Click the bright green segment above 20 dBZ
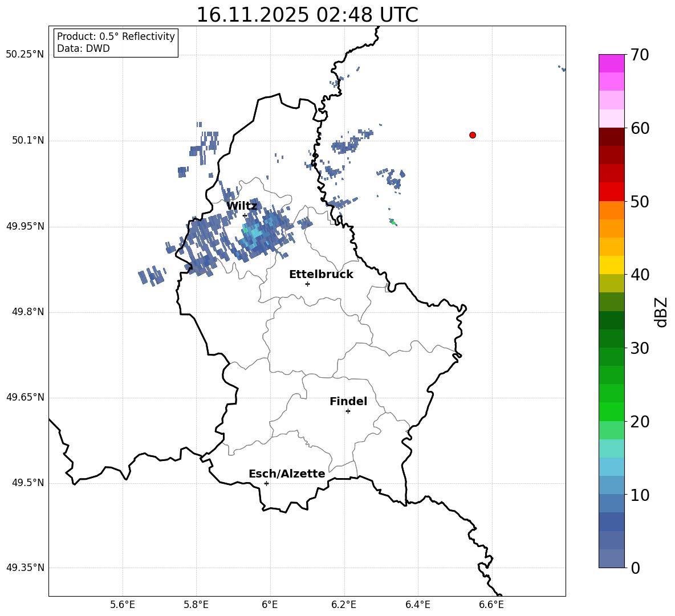Image resolution: width=675 pixels, height=616 pixels. (611, 411)
